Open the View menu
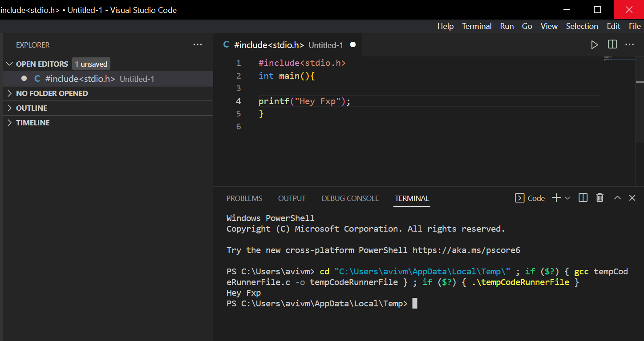The width and height of the screenshot is (644, 341). [x=549, y=26]
